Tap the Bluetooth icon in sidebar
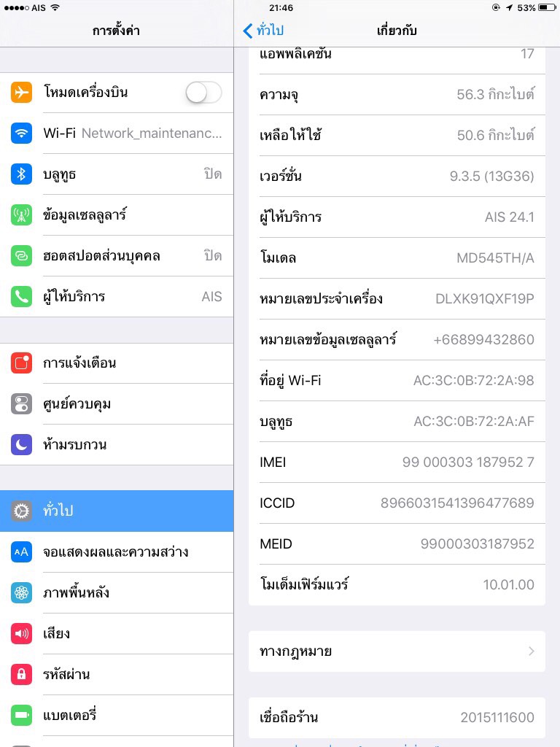This screenshot has width=560, height=747. click(x=21, y=174)
